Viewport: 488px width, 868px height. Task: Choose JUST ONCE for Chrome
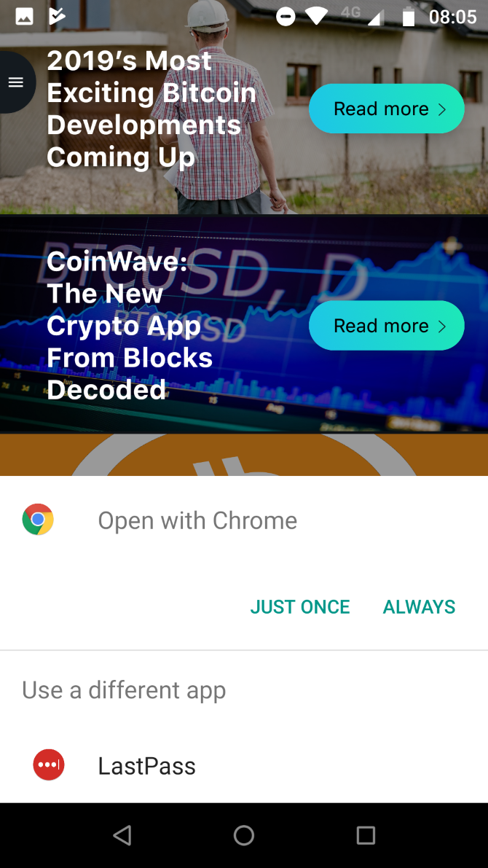point(300,606)
